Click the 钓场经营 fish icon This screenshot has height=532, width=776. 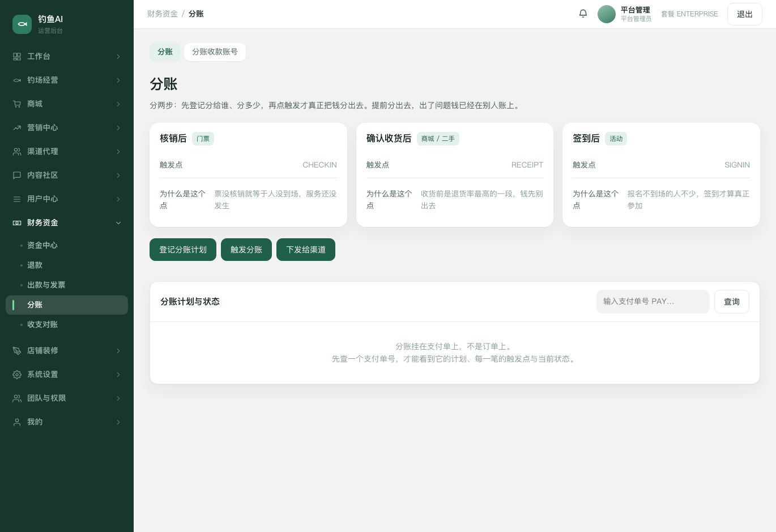point(17,80)
